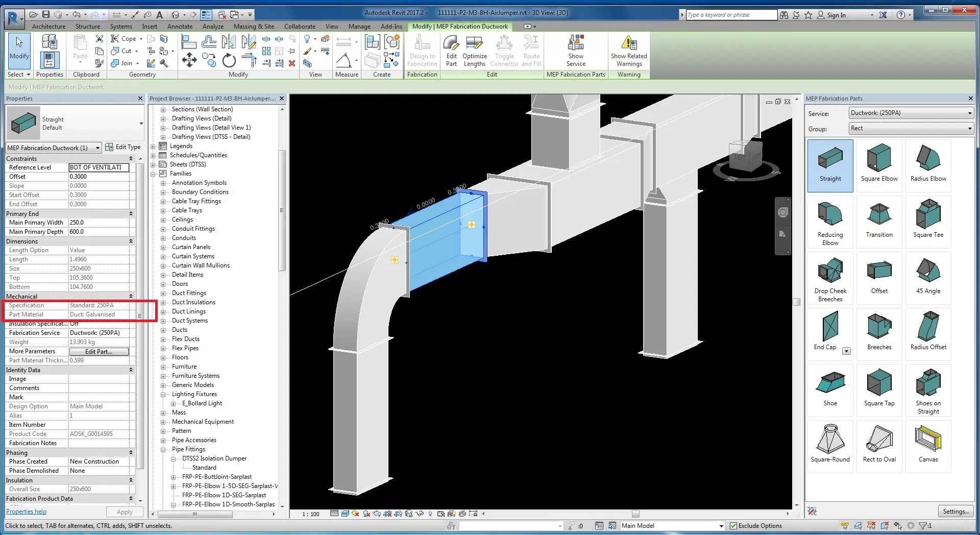The image size is (980, 535).
Task: Click the 3D view horizontal scrollbar thumb
Action: 635,514
